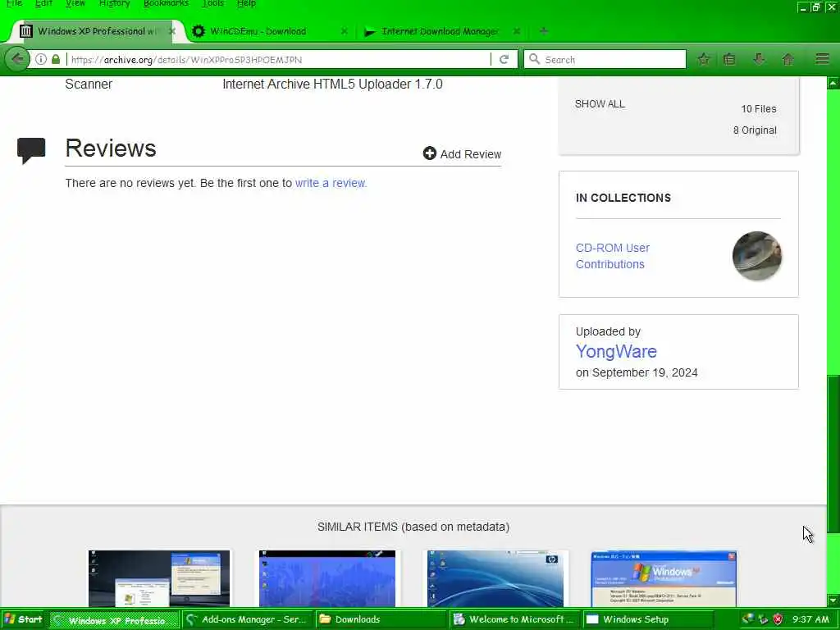Click the '10 Files' text

pos(759,109)
